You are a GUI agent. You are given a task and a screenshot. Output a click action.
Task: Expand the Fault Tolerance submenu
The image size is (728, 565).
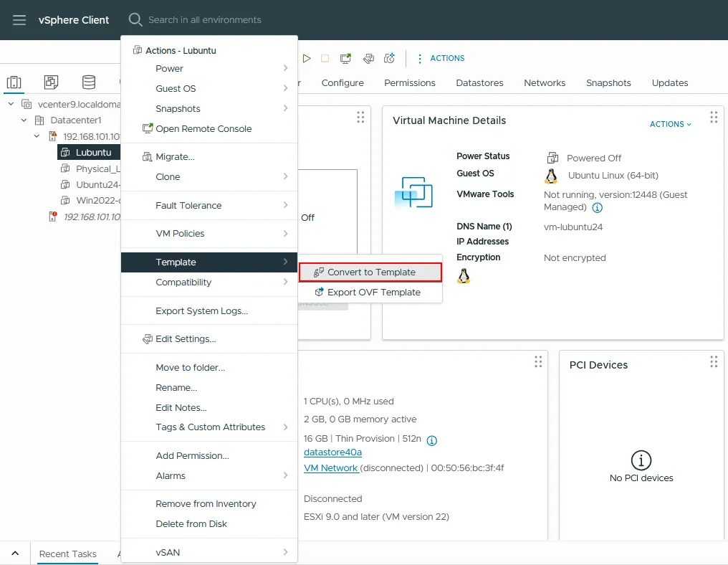click(x=209, y=205)
